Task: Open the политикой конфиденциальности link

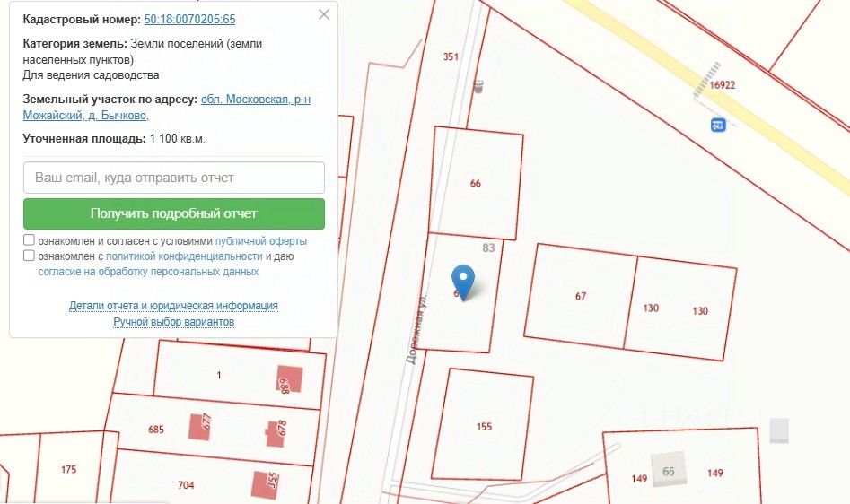Action: pos(184,256)
